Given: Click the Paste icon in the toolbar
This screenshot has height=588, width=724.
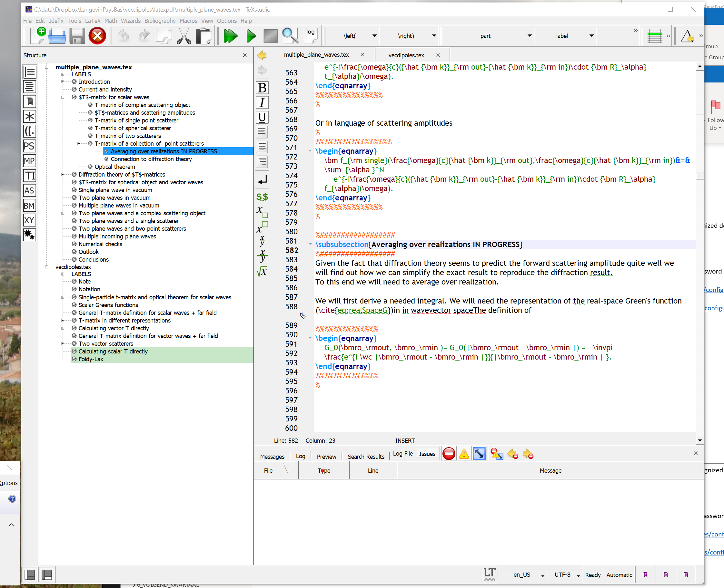Looking at the screenshot, I should click(x=204, y=35).
